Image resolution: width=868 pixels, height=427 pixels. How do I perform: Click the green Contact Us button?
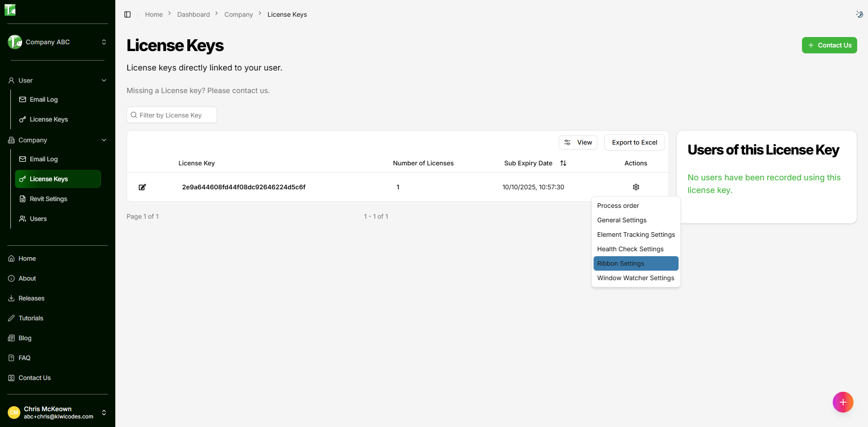829,45
